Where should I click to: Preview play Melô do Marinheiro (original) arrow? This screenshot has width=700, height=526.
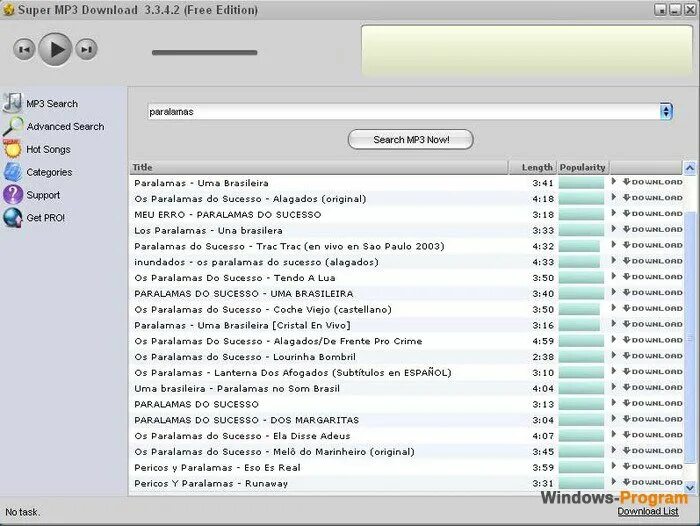pyautogui.click(x=614, y=450)
